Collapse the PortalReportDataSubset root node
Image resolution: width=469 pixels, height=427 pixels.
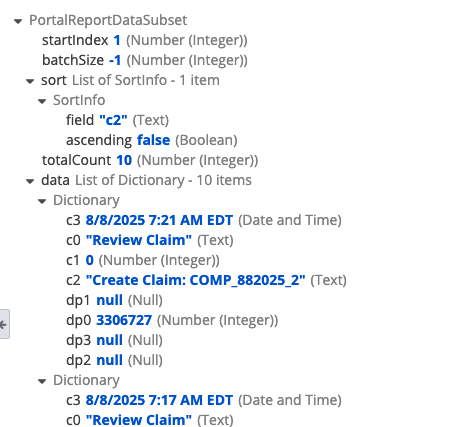coord(18,22)
